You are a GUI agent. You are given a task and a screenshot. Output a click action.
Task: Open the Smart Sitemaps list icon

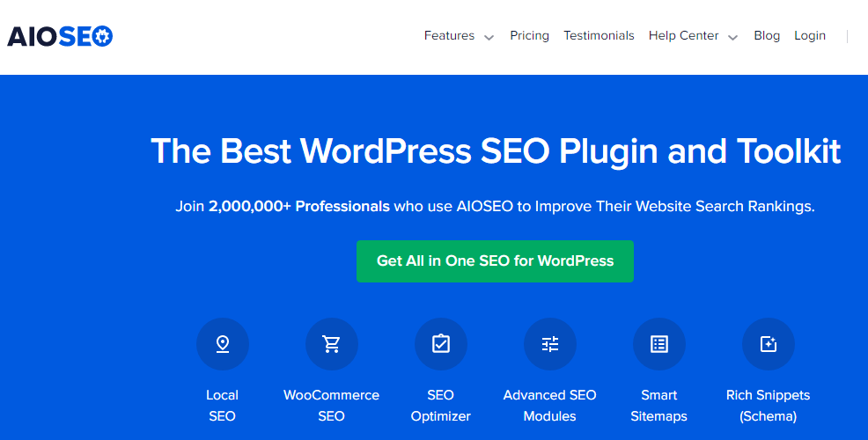[658, 344]
